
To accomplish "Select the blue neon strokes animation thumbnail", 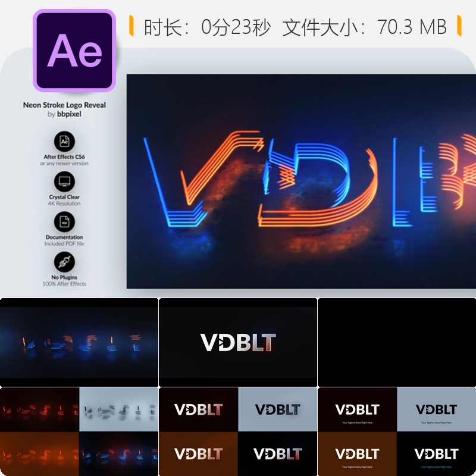I will [79, 342].
